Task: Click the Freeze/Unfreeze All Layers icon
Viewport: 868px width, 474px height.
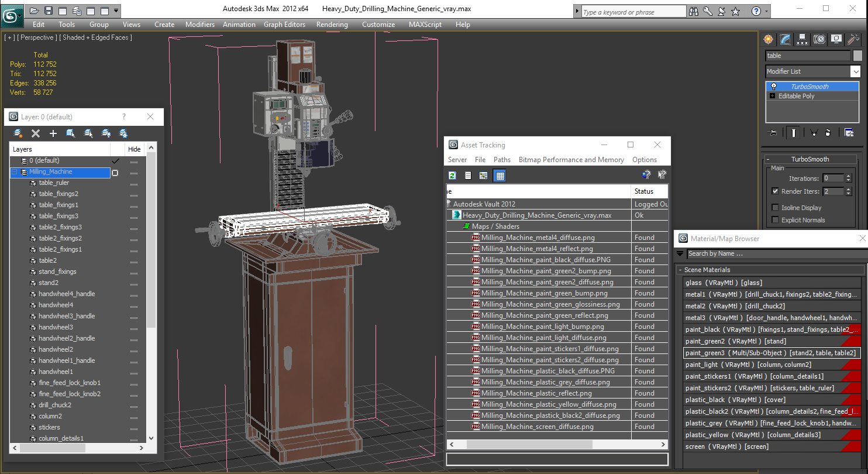Action: click(123, 133)
